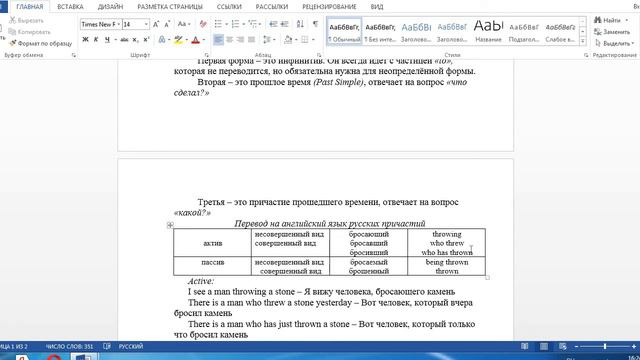Image resolution: width=640 pixels, height=360 pixels.
Task: Increase paragraph indent
Action: click(x=284, y=24)
